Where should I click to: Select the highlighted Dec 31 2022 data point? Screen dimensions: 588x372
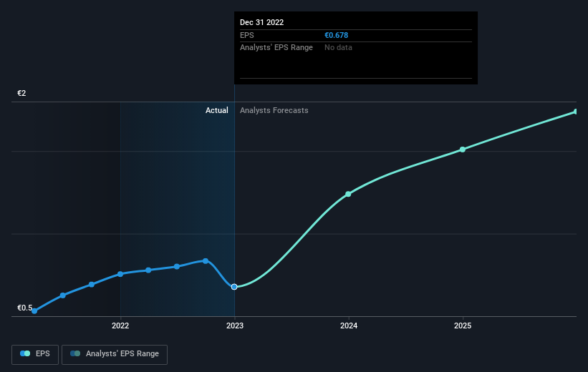click(234, 287)
